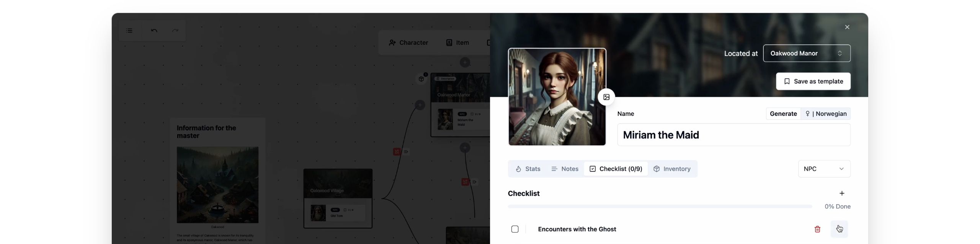This screenshot has height=244, width=980.
Task: Click the note icon on the line toward Oakwood Village
Action: 406,152
